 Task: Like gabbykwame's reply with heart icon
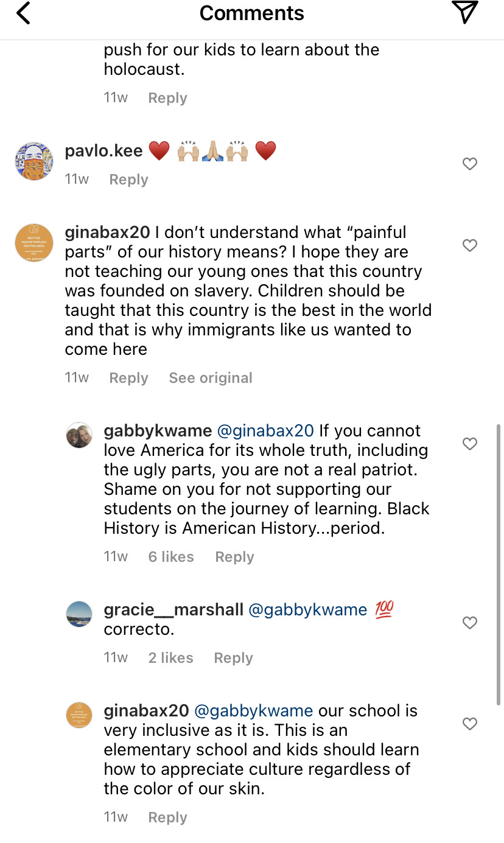[x=470, y=444]
